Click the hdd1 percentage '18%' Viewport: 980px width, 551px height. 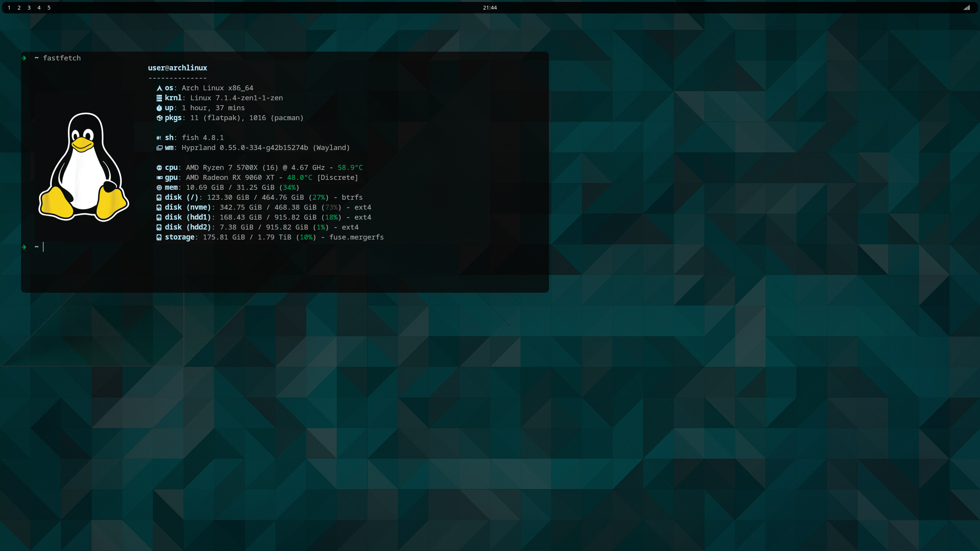pyautogui.click(x=332, y=217)
